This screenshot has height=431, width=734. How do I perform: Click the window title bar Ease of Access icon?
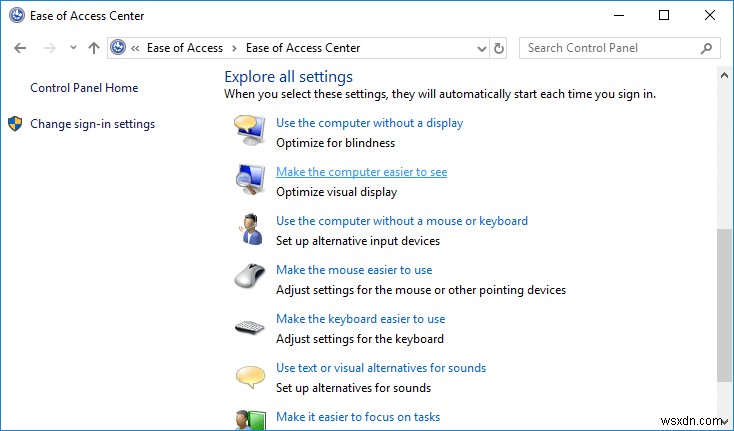pyautogui.click(x=17, y=15)
